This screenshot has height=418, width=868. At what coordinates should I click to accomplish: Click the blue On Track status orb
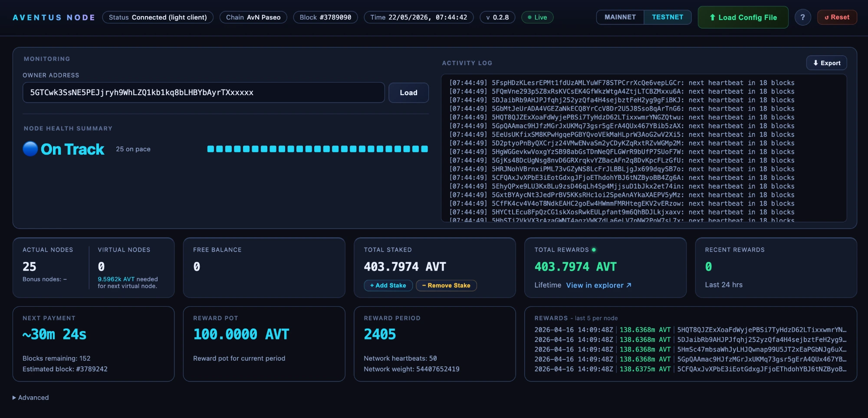coord(30,149)
